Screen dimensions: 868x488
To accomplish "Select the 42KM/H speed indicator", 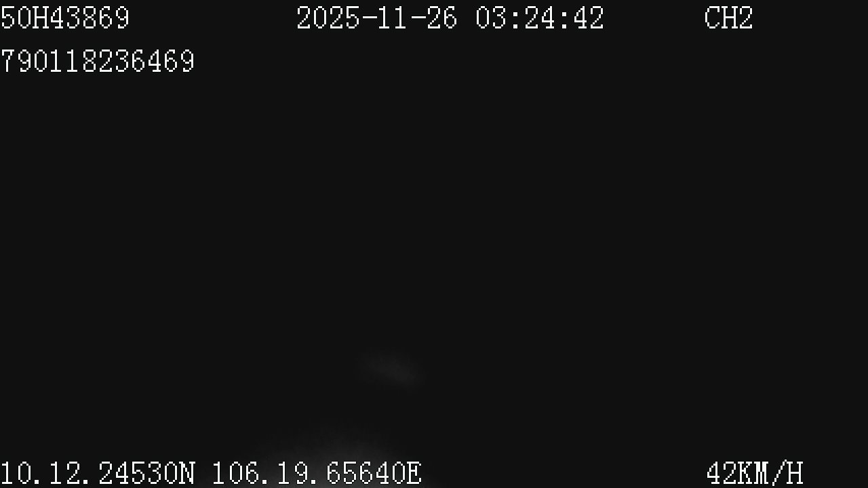I will click(755, 473).
